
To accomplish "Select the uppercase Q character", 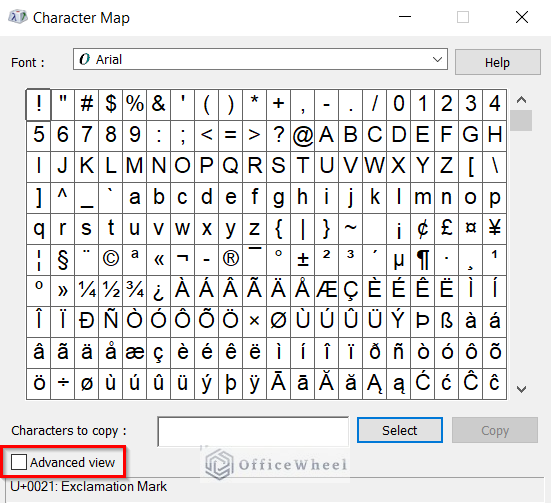I will (231, 167).
